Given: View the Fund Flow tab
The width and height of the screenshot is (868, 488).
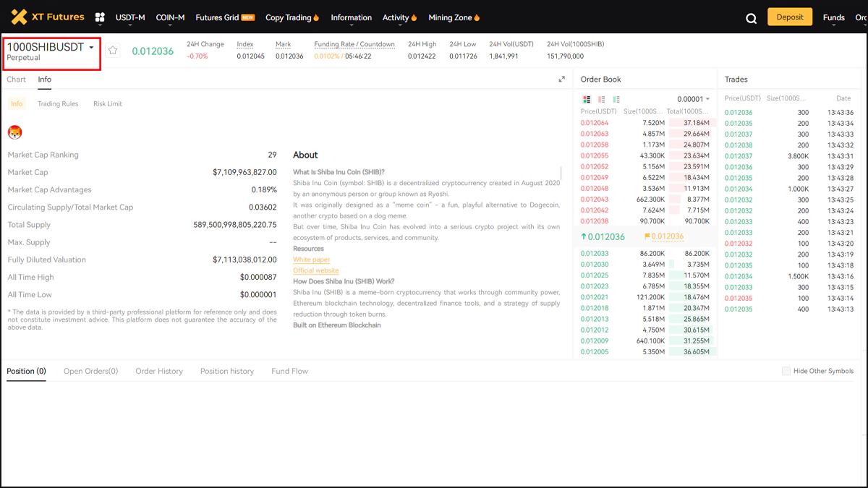Looking at the screenshot, I should coord(290,371).
